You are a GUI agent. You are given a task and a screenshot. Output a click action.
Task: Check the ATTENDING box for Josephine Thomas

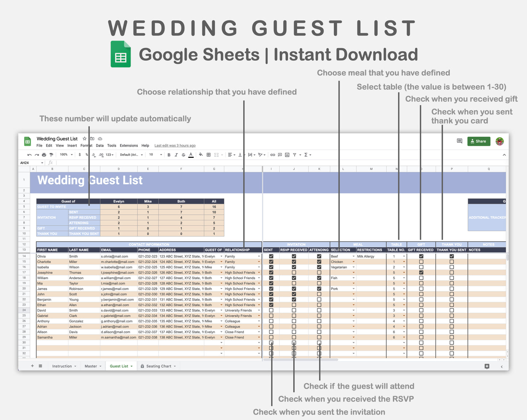coord(319,272)
